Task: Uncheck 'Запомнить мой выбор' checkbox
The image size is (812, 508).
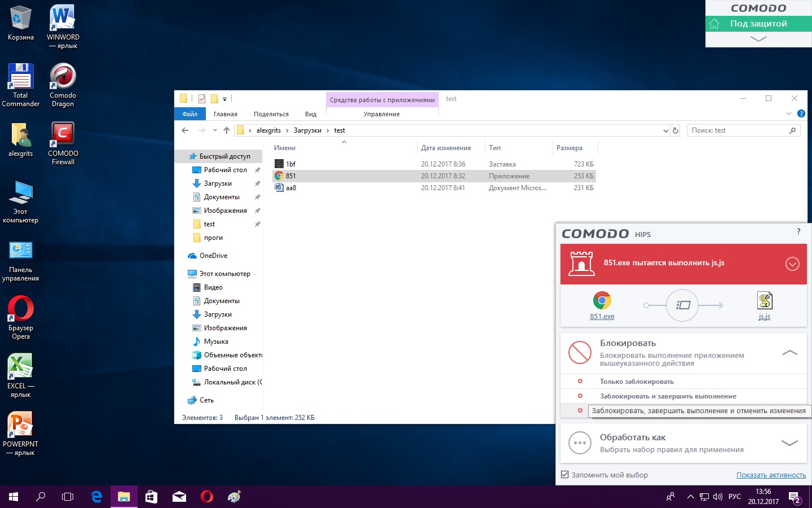Action: tap(564, 475)
